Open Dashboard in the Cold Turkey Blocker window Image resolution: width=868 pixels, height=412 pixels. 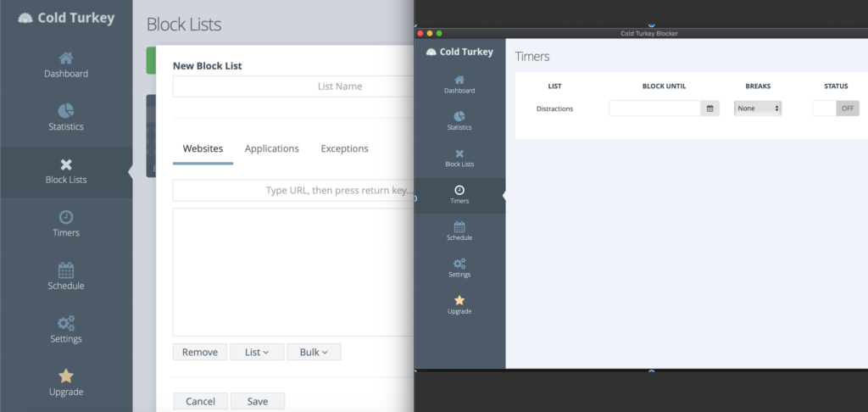tap(459, 85)
